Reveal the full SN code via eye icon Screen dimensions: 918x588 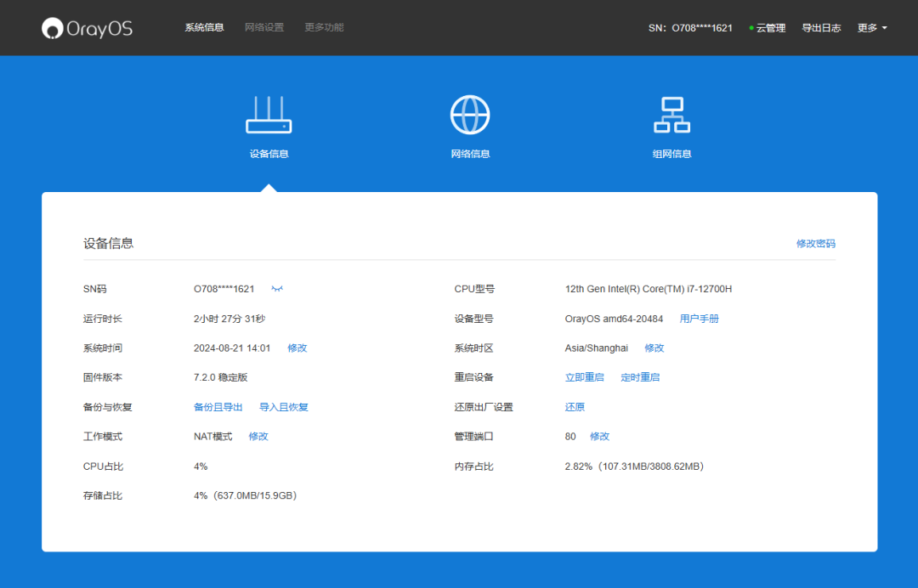coord(277,289)
